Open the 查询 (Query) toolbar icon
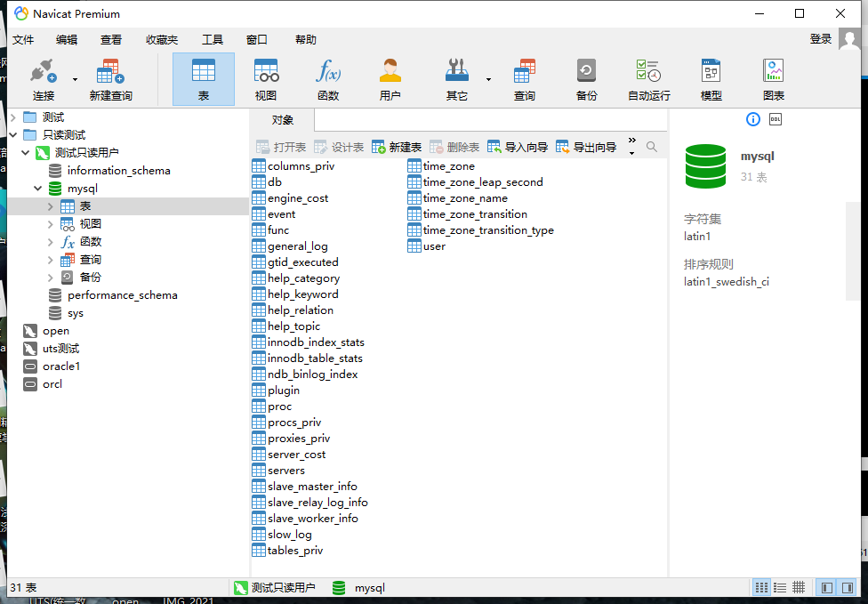The height and width of the screenshot is (604, 868). [524, 79]
